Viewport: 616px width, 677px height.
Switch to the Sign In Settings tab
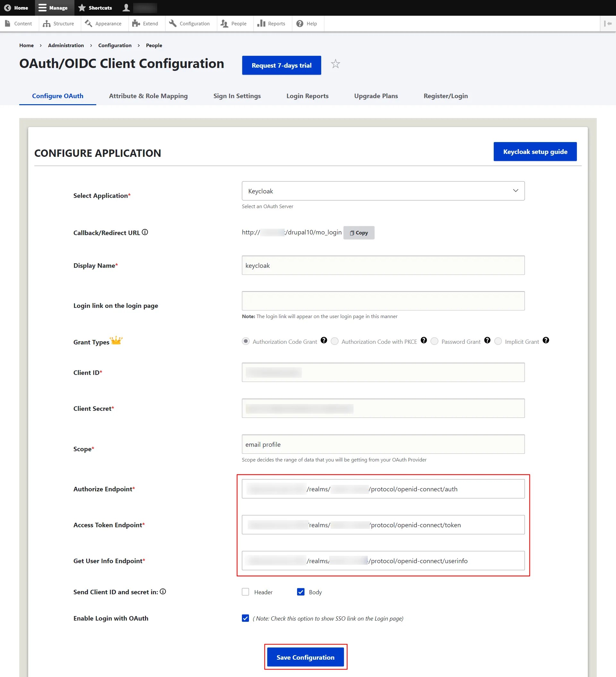[x=237, y=96]
